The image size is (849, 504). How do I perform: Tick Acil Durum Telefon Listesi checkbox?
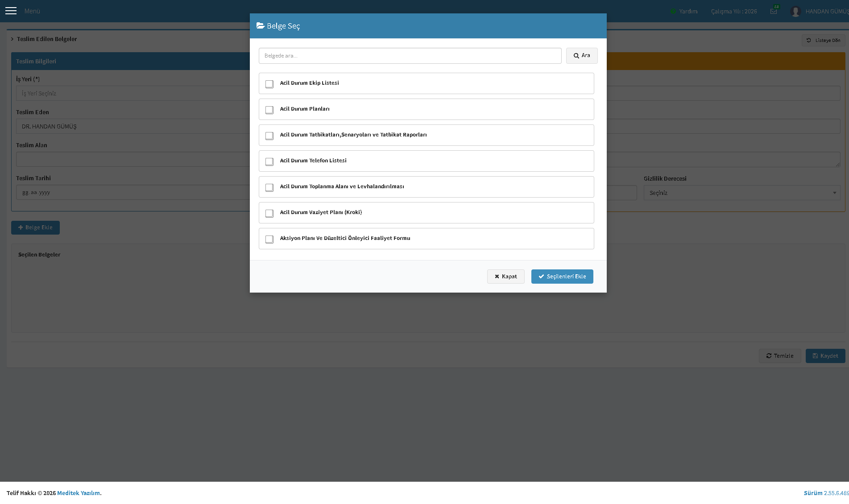point(269,161)
